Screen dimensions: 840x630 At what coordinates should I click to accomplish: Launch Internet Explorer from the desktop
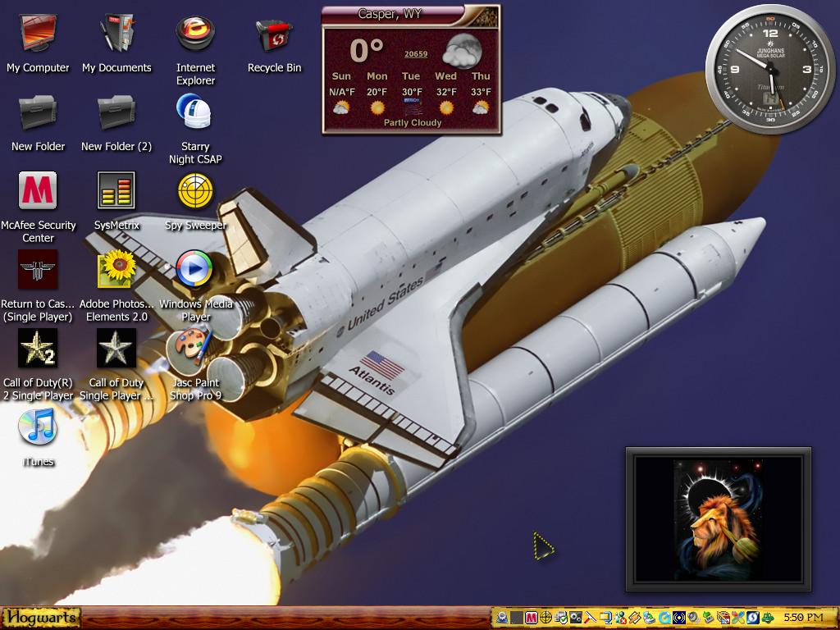(195, 50)
